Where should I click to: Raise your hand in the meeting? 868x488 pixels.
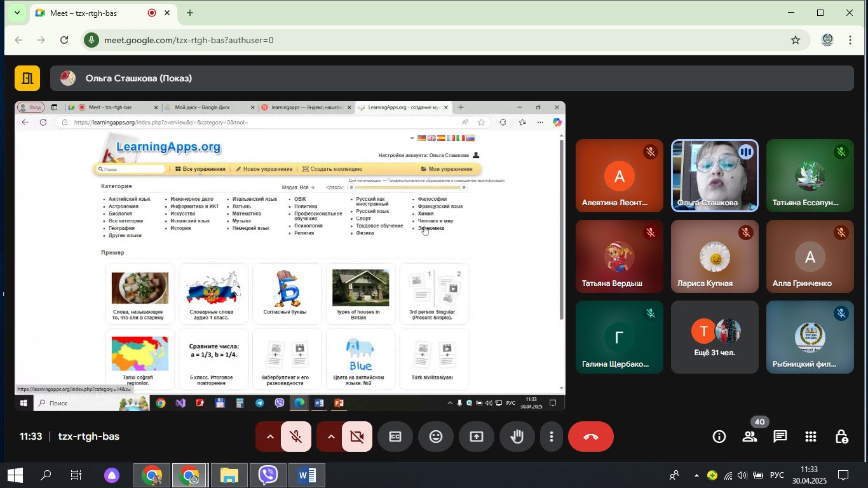click(x=517, y=437)
